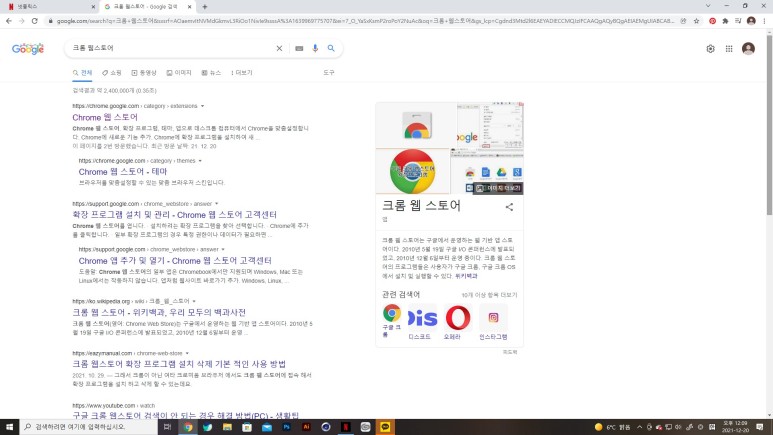Open Chrome 앱 추가 및 열기 result
The width and height of the screenshot is (773, 435).
pyautogui.click(x=175, y=260)
